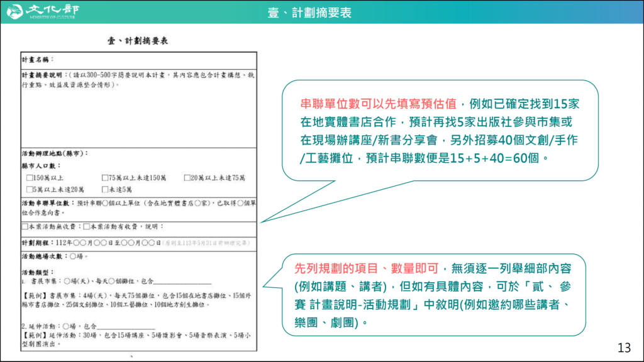Screen dimensions: 644x362
Task: Click red text 先列規劃的項目、數量即可
Action: click(367, 268)
